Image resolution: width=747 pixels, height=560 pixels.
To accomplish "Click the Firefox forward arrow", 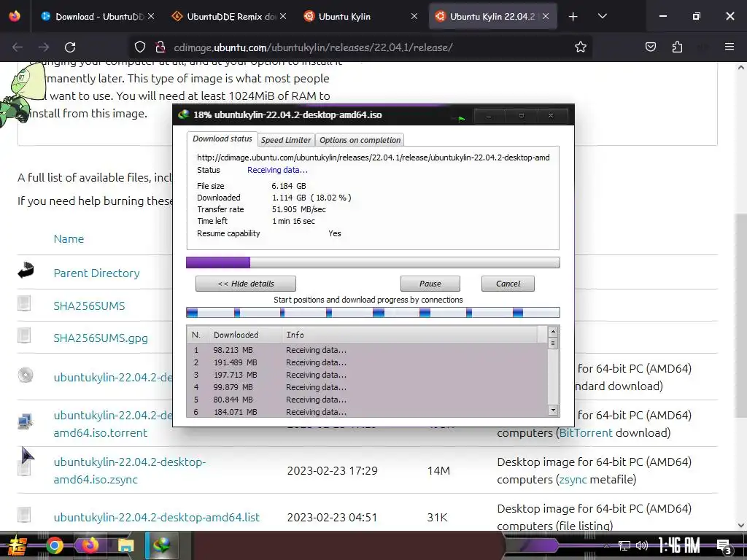I will pos(44,47).
